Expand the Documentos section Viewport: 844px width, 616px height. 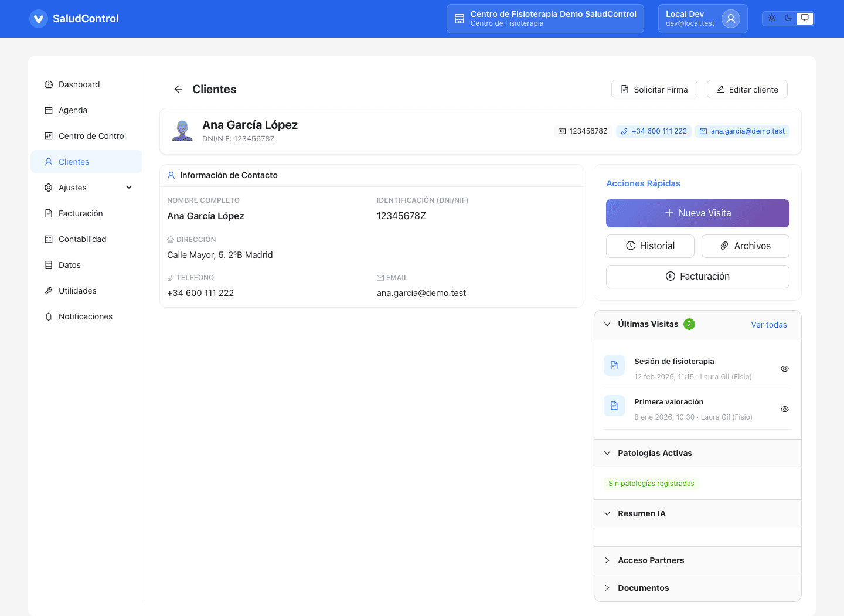click(607, 588)
